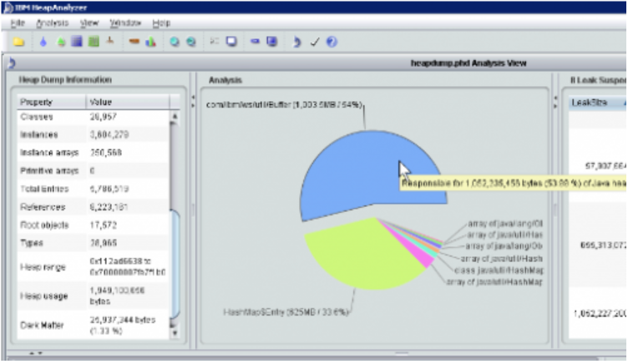
Task: Select the Heap range row
Action: (x=94, y=266)
